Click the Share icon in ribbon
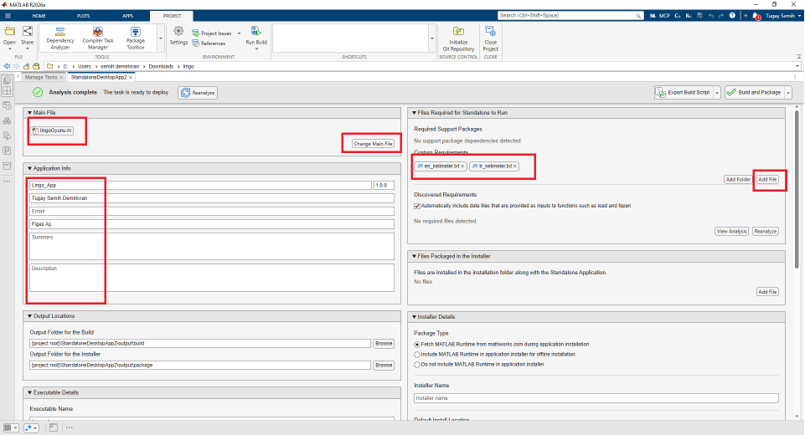The width and height of the screenshot is (805, 435). (27, 32)
